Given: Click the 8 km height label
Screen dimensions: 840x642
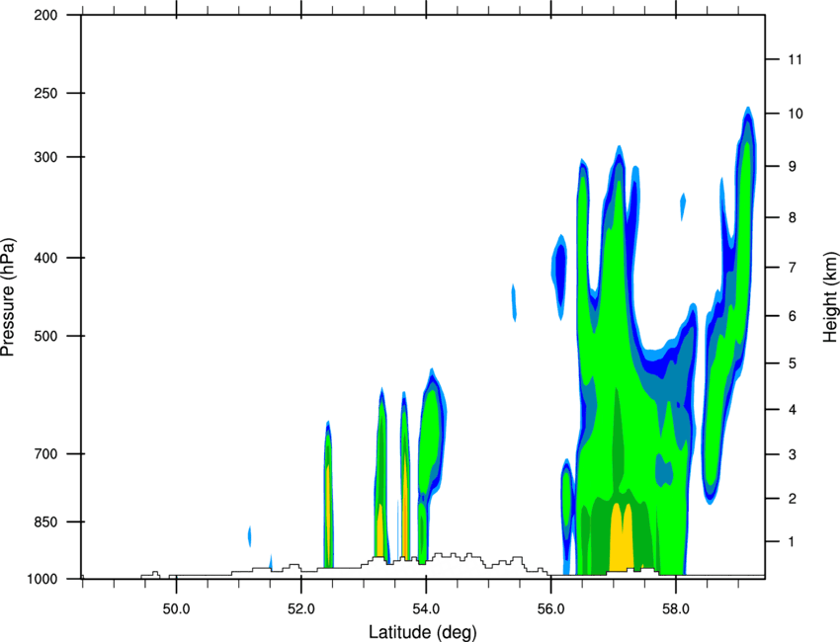Looking at the screenshot, I should click(x=792, y=217).
